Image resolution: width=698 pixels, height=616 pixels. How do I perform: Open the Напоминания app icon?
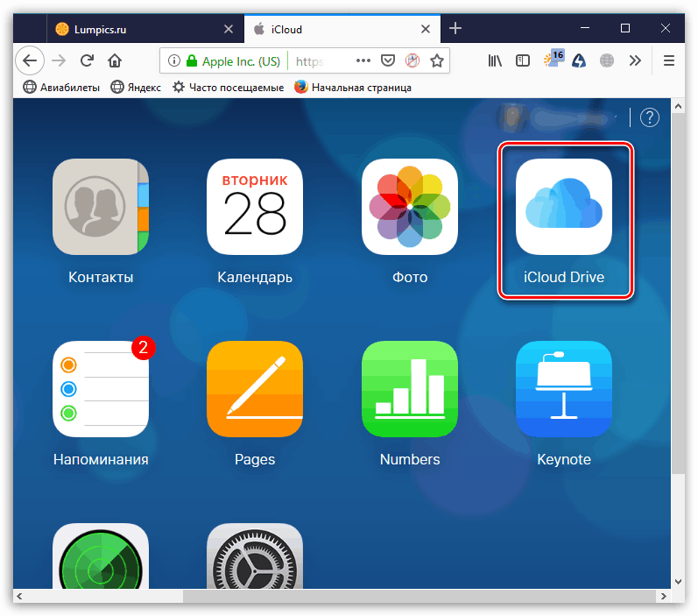(x=101, y=389)
